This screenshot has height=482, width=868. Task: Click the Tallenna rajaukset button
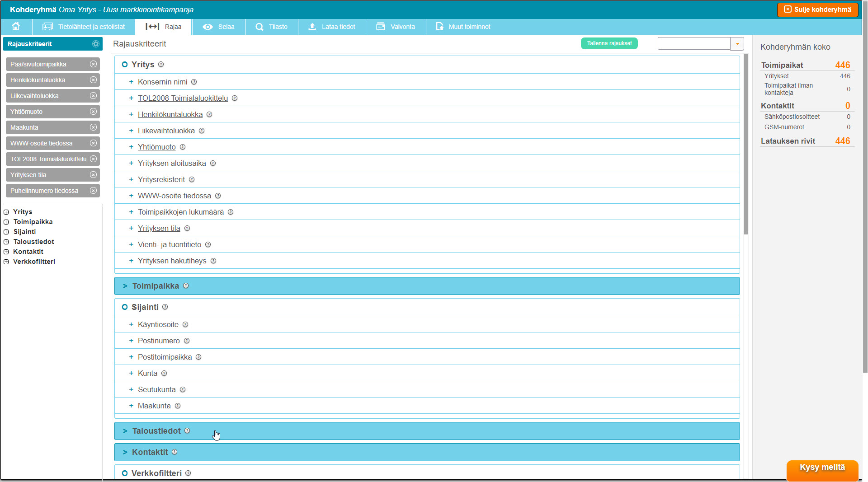tap(609, 43)
